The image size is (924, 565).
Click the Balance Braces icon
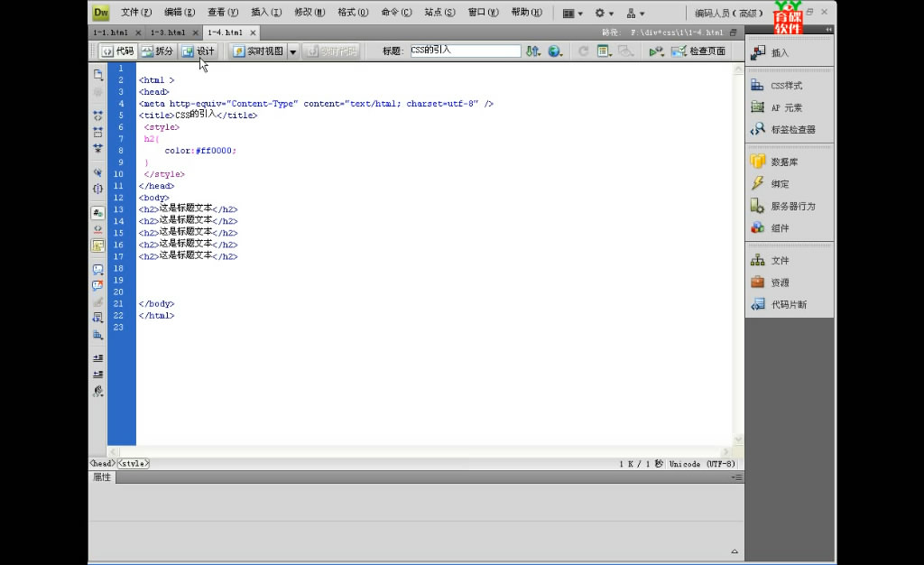[97, 189]
